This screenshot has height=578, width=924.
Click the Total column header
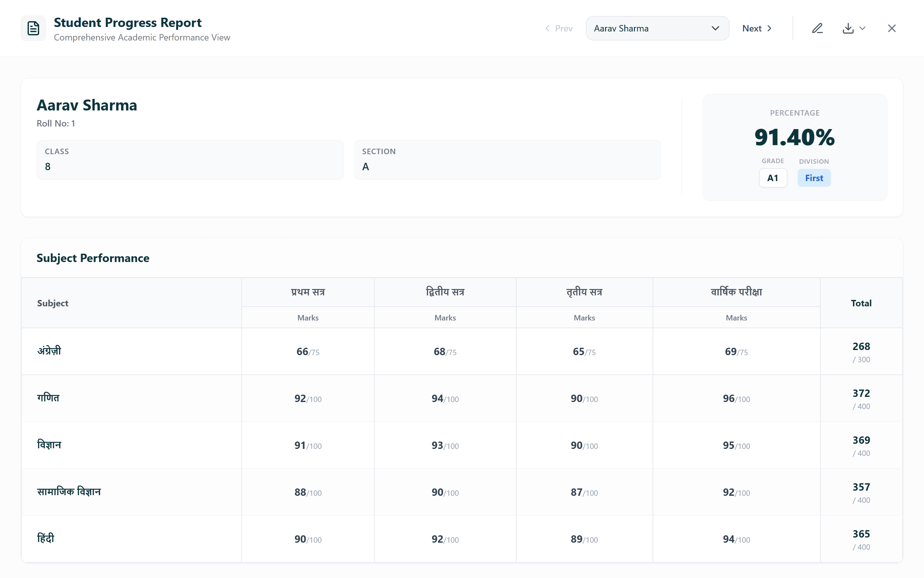(x=861, y=303)
